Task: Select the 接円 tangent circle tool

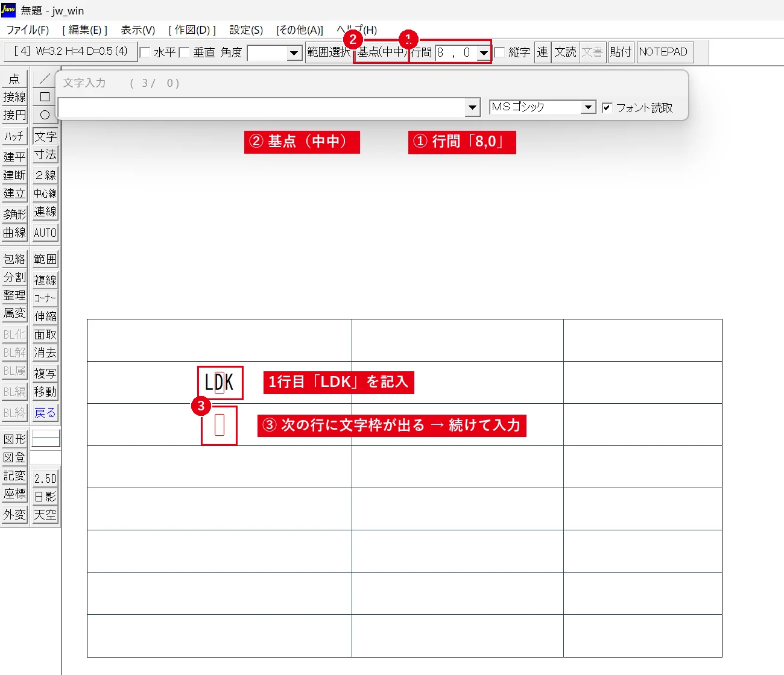Action: click(14, 115)
